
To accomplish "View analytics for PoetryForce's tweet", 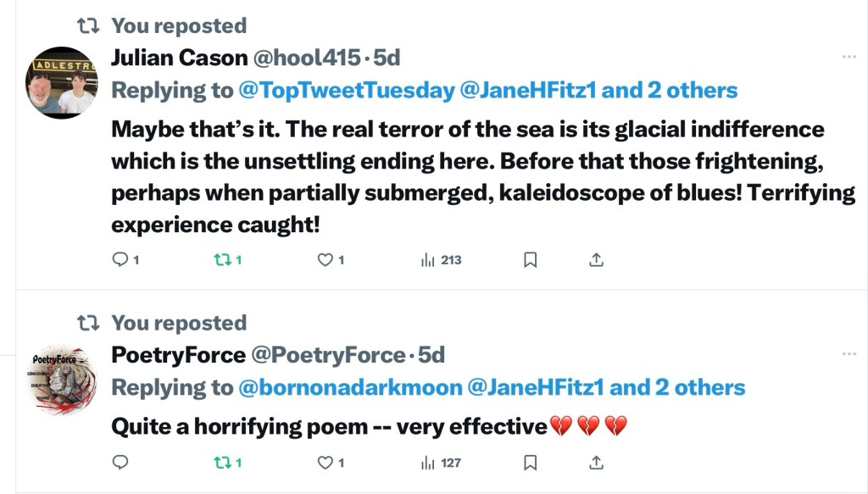I will (x=428, y=463).
